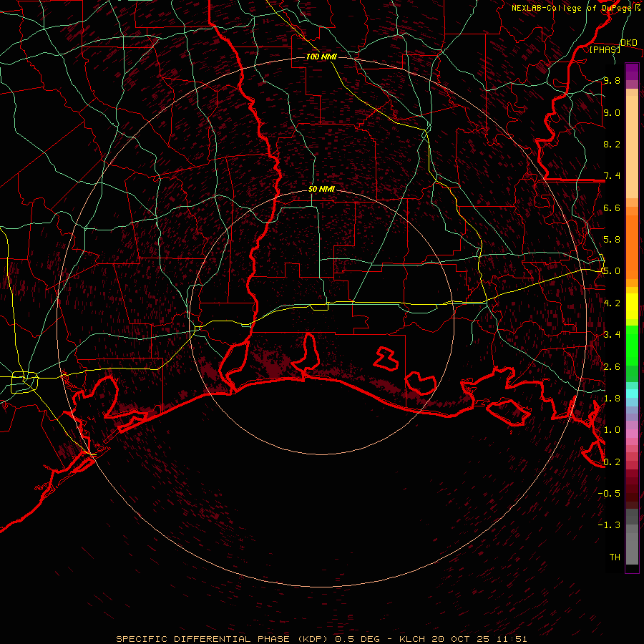Click the 7.4 scale value
Screen dimensions: 644x644
click(612, 176)
